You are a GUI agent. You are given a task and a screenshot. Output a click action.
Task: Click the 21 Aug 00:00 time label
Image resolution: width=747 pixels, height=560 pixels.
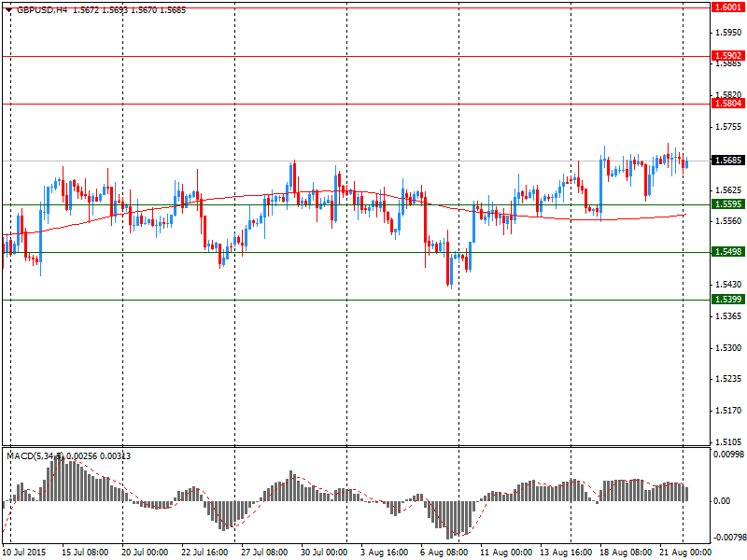(x=684, y=553)
